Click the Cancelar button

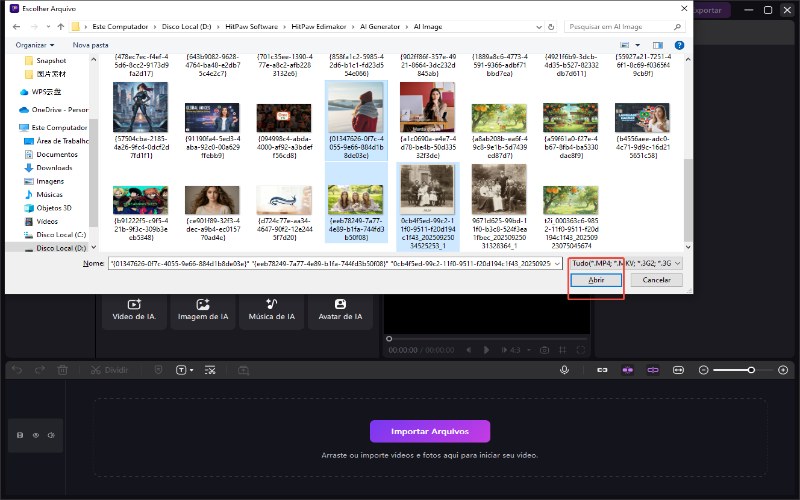point(656,280)
